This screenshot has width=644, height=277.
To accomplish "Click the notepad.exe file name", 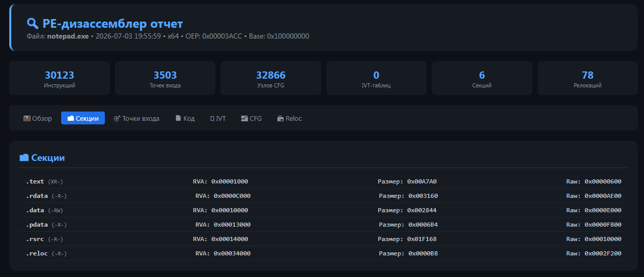I will (68, 36).
